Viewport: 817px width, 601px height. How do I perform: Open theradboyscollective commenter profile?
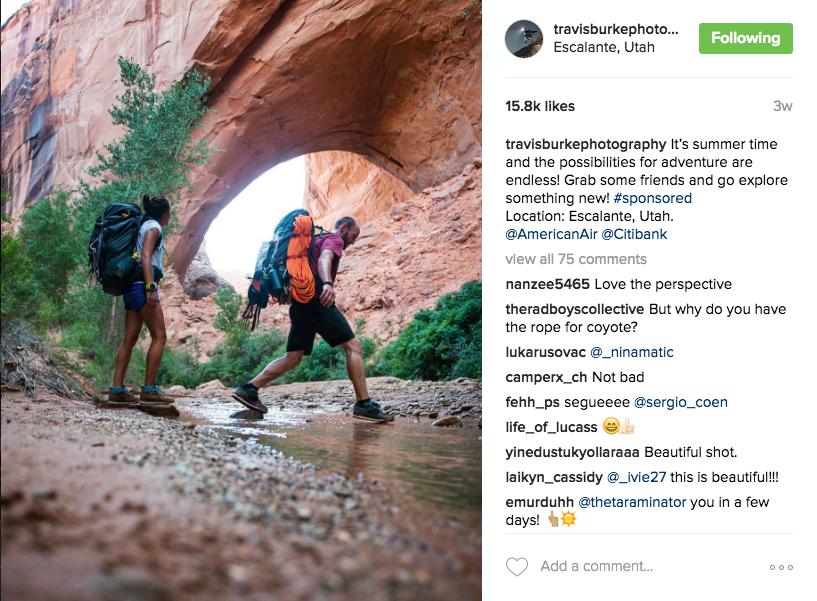point(575,309)
